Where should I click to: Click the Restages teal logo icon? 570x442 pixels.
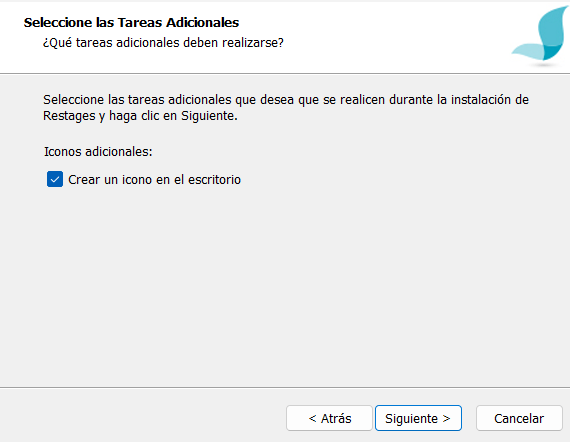pos(540,35)
